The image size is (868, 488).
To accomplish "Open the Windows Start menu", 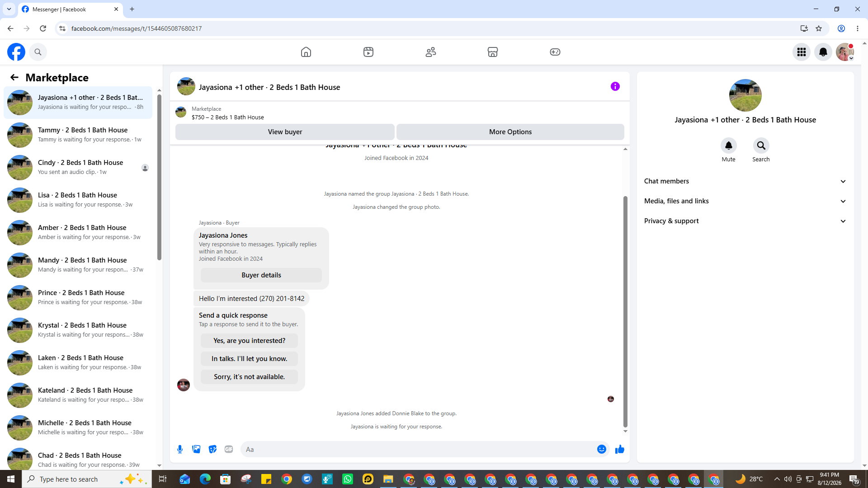I will tap(11, 479).
